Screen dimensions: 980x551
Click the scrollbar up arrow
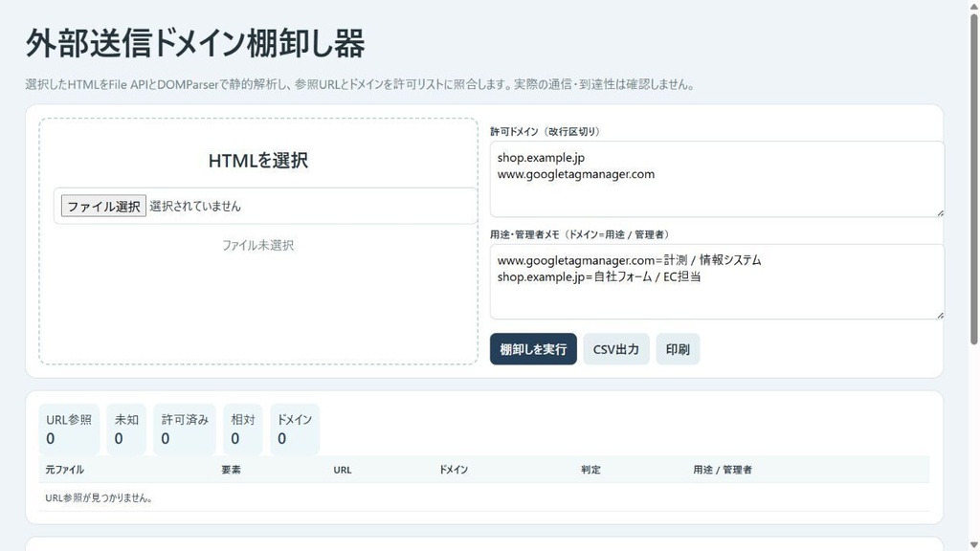tap(973, 5)
